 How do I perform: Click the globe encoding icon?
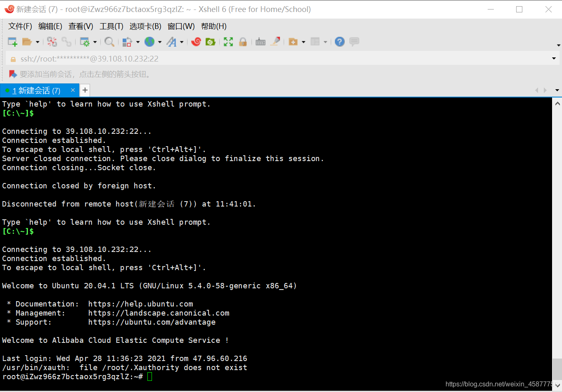[149, 42]
